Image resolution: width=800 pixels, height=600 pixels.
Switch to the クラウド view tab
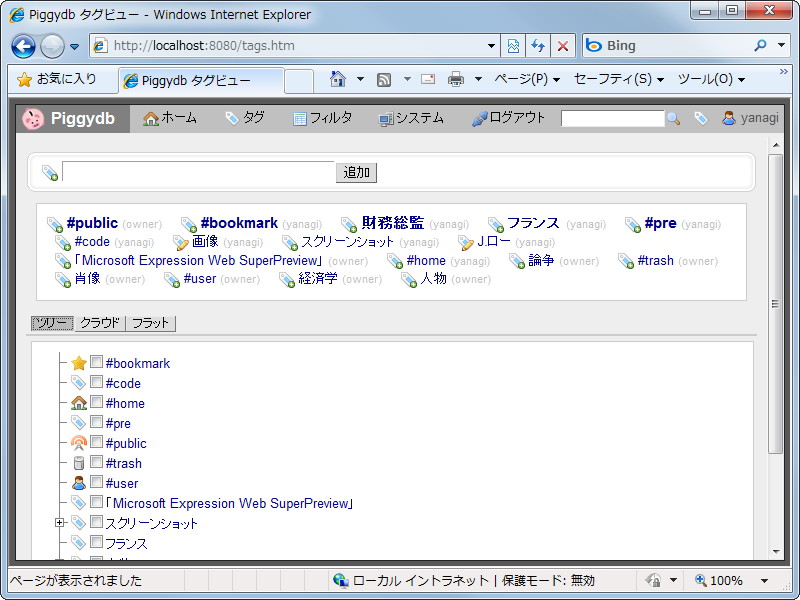pos(99,323)
